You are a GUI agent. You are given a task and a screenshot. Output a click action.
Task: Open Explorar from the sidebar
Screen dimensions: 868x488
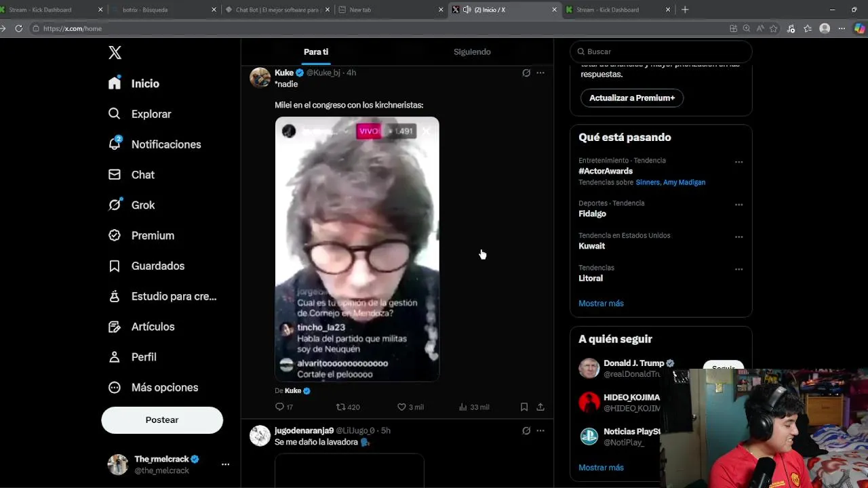coord(139,114)
